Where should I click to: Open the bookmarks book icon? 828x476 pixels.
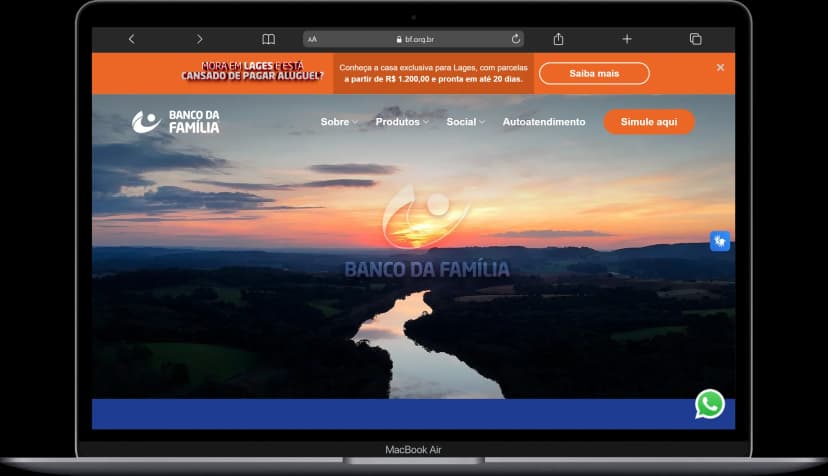click(268, 39)
